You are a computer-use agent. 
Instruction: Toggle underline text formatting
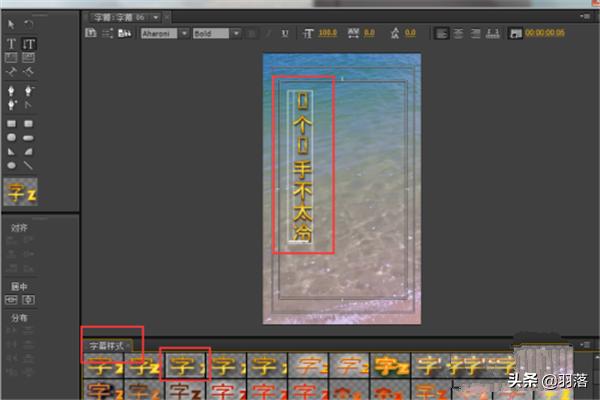[285, 33]
